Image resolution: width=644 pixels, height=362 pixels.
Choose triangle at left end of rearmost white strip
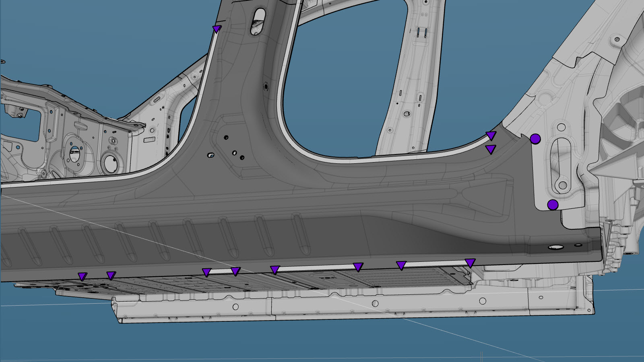[x=401, y=265]
